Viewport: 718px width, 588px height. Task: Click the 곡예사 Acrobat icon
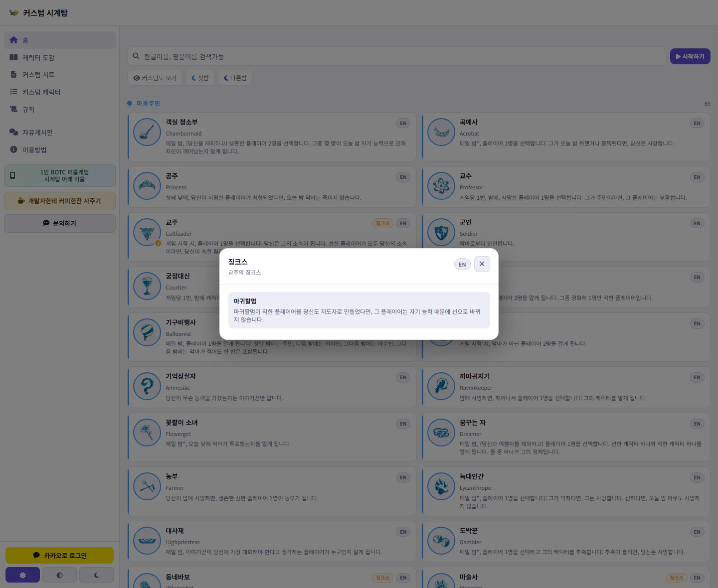coord(441,132)
